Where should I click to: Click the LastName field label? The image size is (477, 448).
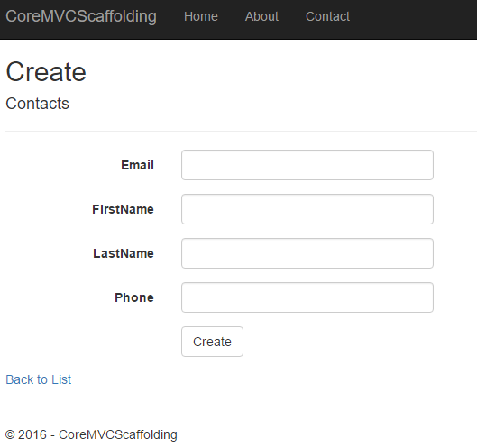point(124,253)
